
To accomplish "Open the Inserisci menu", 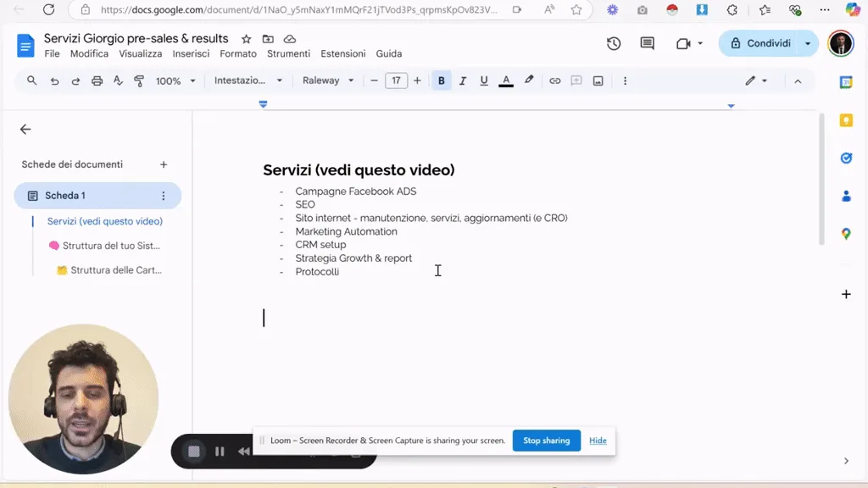I will [191, 53].
